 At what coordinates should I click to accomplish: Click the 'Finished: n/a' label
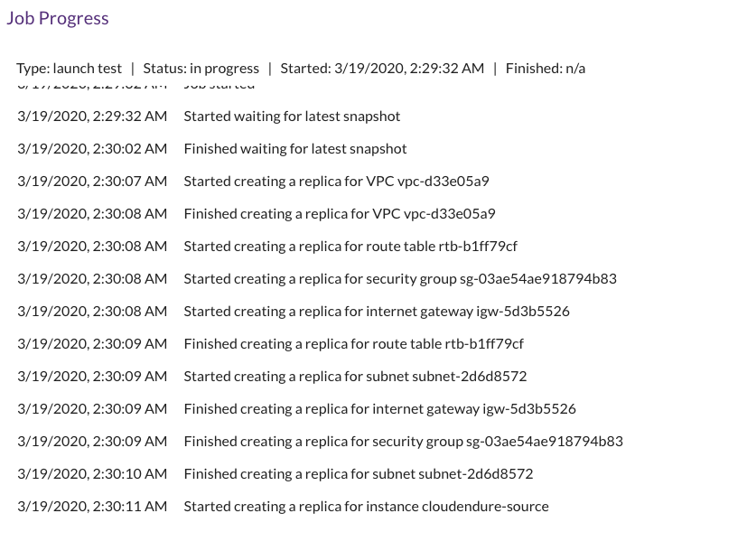pos(546,68)
